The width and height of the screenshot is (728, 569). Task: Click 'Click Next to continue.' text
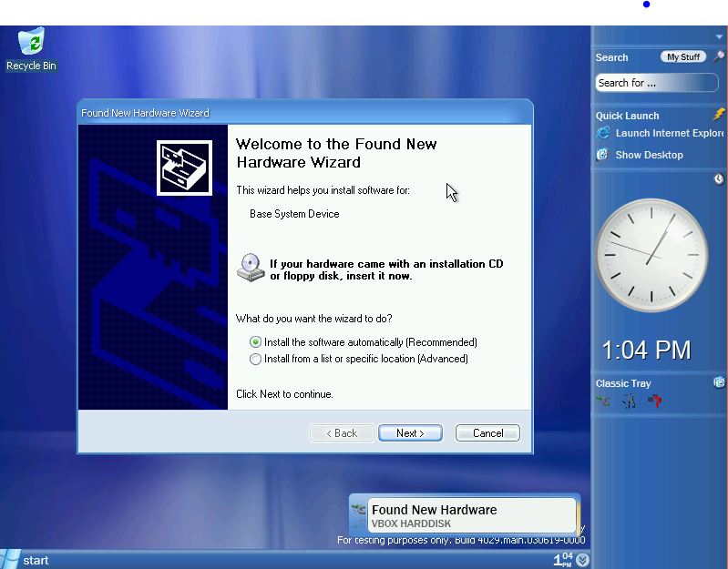(284, 394)
